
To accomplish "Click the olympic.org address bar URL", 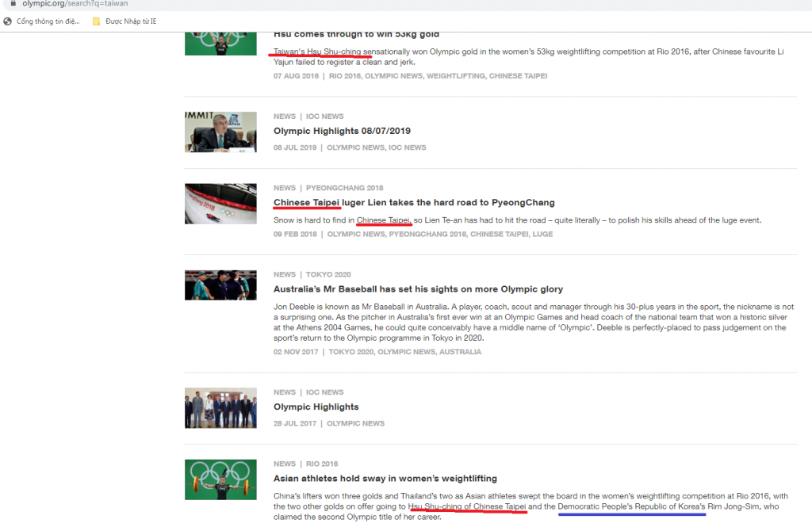I will tap(75, 3).
